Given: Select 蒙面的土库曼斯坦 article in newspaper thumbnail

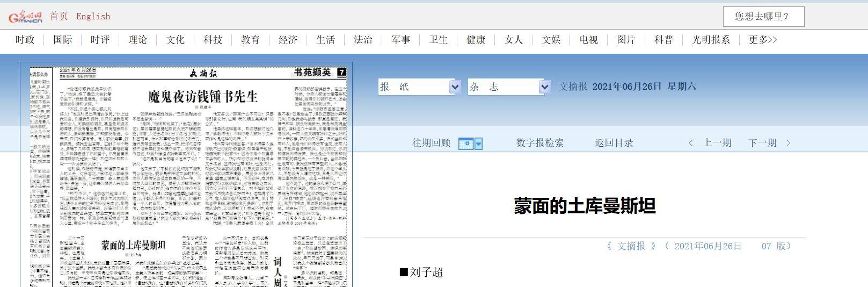Looking at the screenshot, I should (134, 246).
